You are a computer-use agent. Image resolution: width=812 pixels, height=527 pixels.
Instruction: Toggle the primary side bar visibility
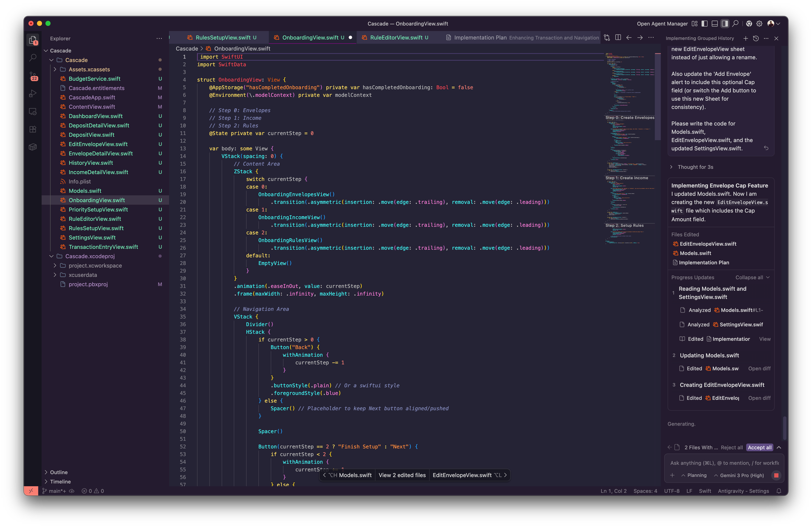click(705, 24)
